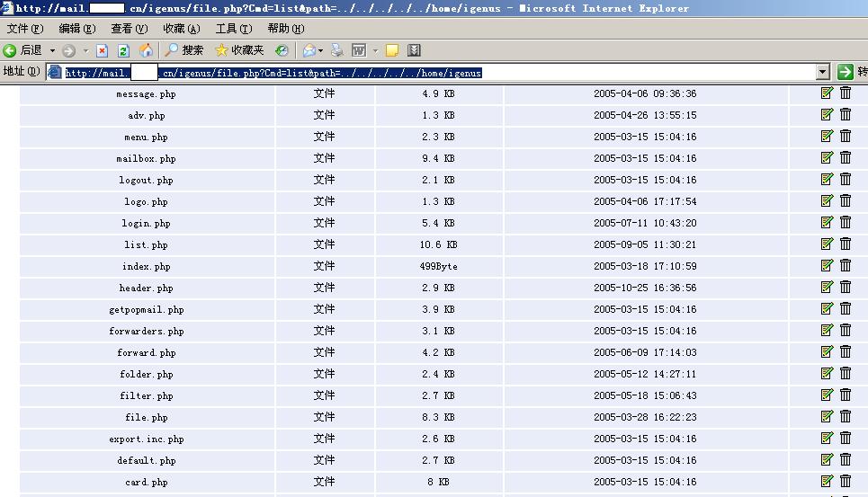Click the green Go arrow button

tap(846, 72)
